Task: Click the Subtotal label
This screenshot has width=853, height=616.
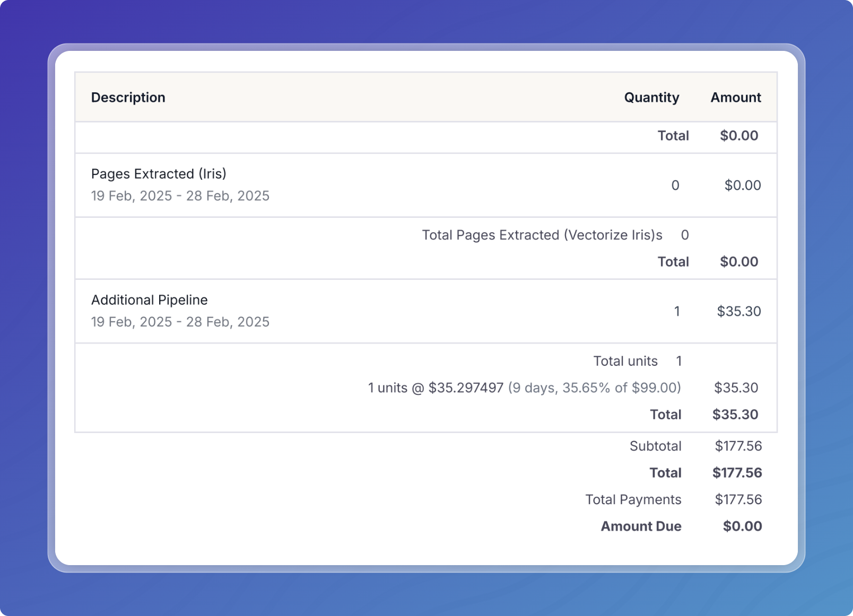Action: (x=656, y=446)
